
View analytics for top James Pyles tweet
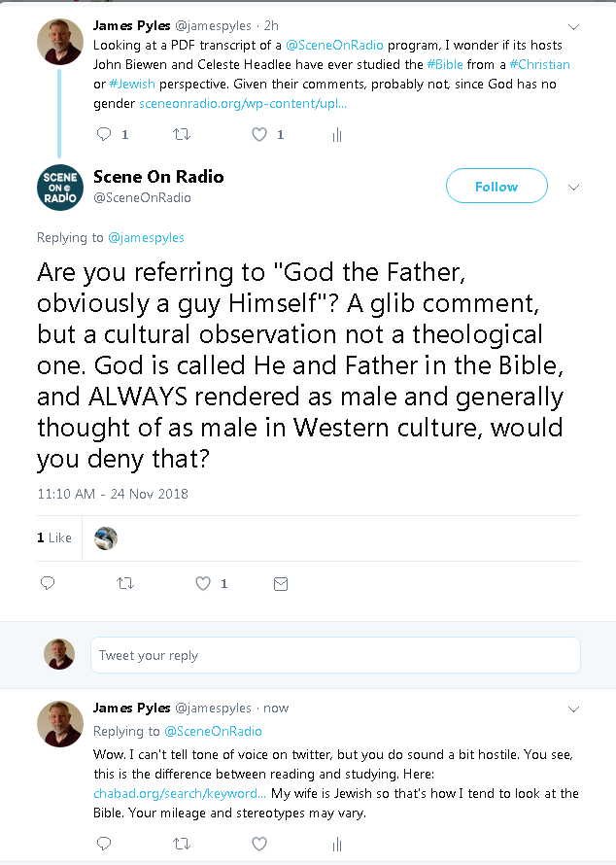click(337, 135)
